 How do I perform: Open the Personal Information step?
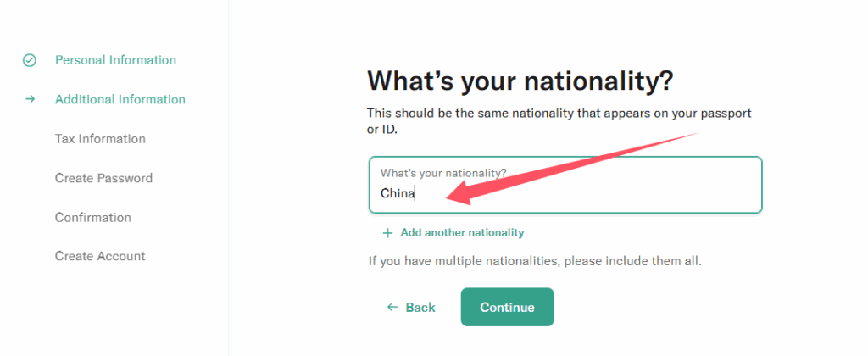[x=115, y=60]
